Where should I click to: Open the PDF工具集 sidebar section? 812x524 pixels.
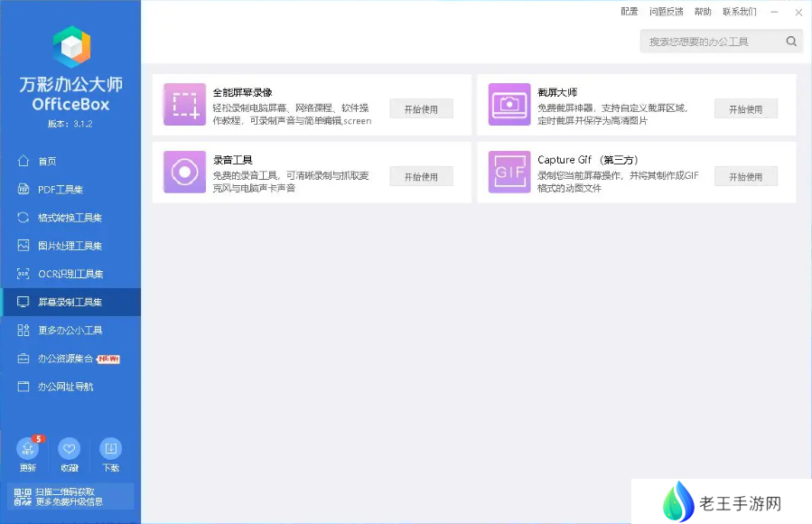pos(60,190)
